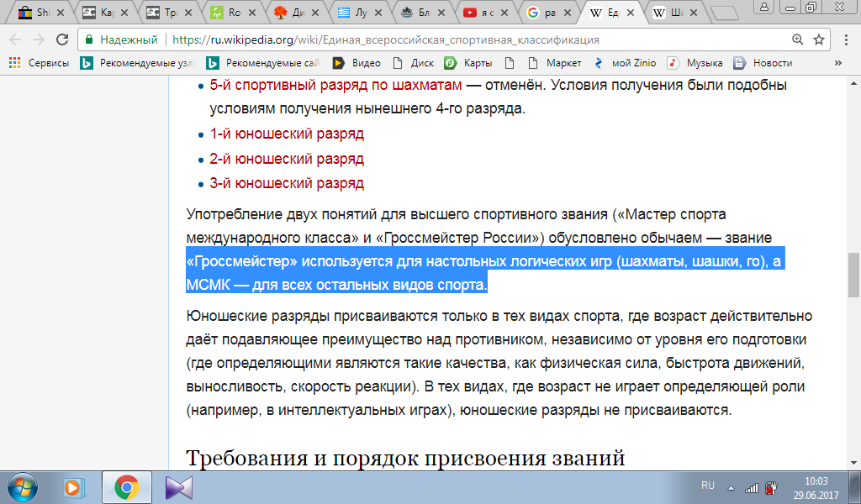This screenshot has height=504, width=861.
Task: Open the RU language switcher
Action: (707, 486)
